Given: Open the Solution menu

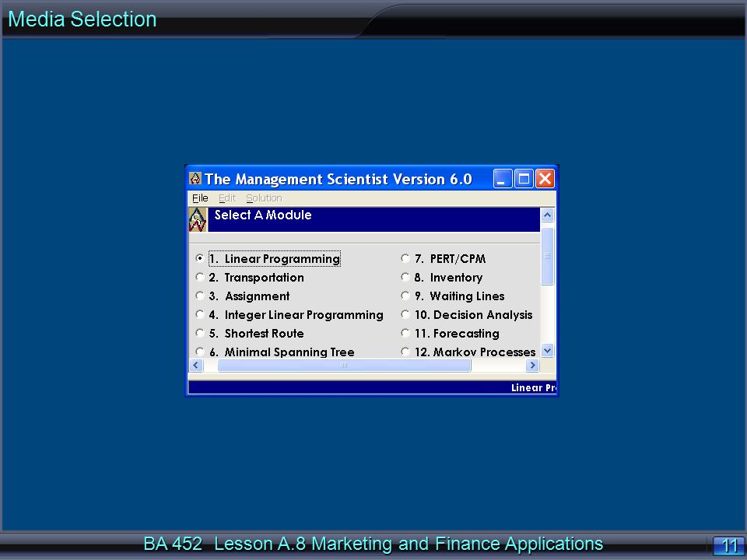Looking at the screenshot, I should (264, 198).
